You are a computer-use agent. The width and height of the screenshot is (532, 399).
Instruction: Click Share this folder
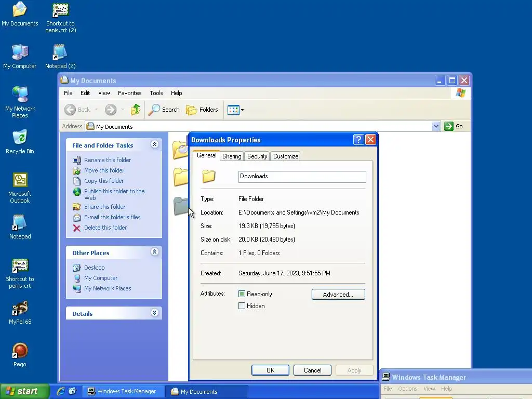coord(104,207)
